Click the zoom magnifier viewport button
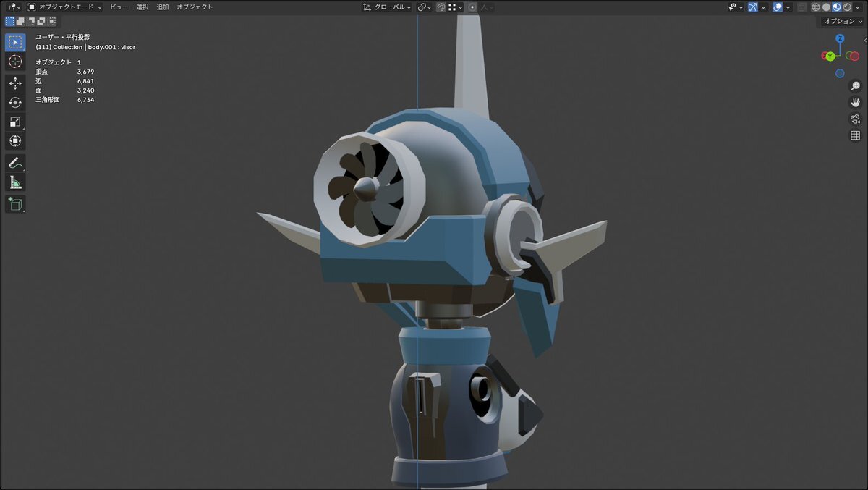868x490 pixels. [x=855, y=86]
